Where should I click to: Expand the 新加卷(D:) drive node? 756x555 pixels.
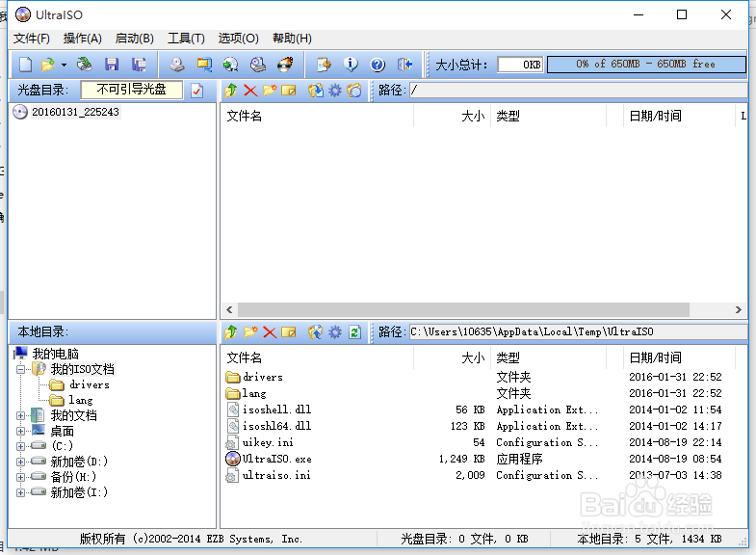(20, 462)
